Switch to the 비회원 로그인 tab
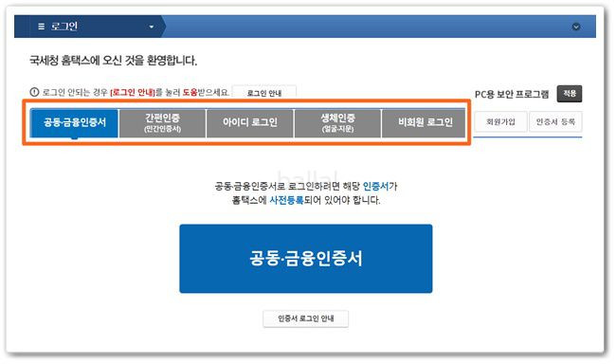The height and width of the screenshot is (364, 616). tap(425, 123)
